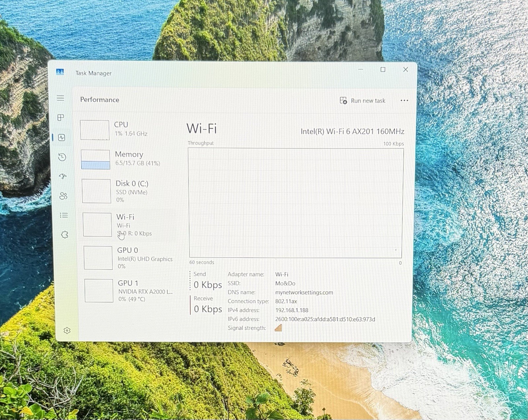Click the Memory usage thumbnail graph
This screenshot has height=420, width=528.
95,159
